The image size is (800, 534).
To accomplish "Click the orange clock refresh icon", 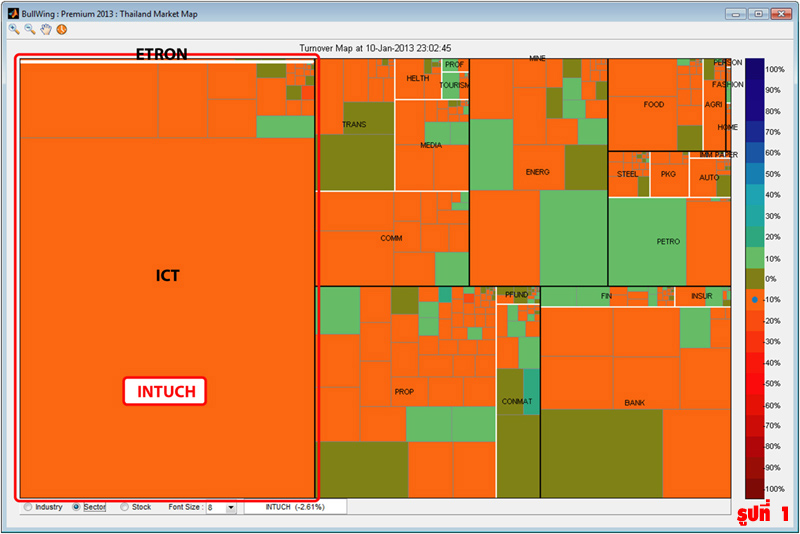I will 61,30.
